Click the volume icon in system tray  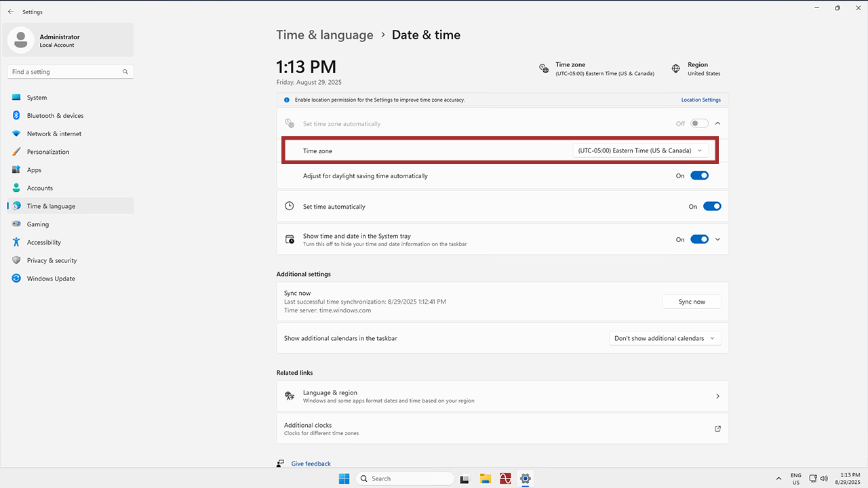[824, 479]
